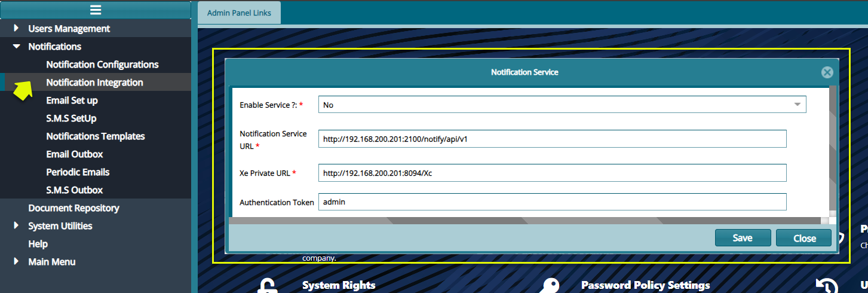
Task: Open Notifications Templates
Action: point(96,136)
